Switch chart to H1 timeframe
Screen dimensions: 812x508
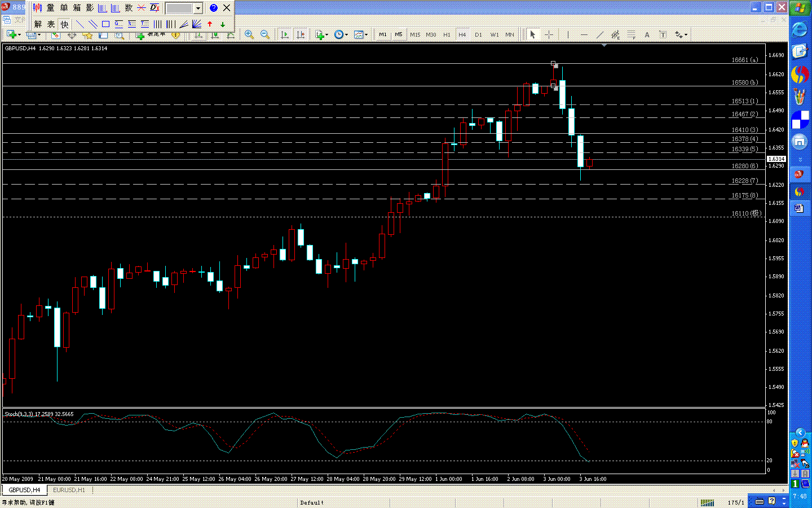[x=447, y=35]
